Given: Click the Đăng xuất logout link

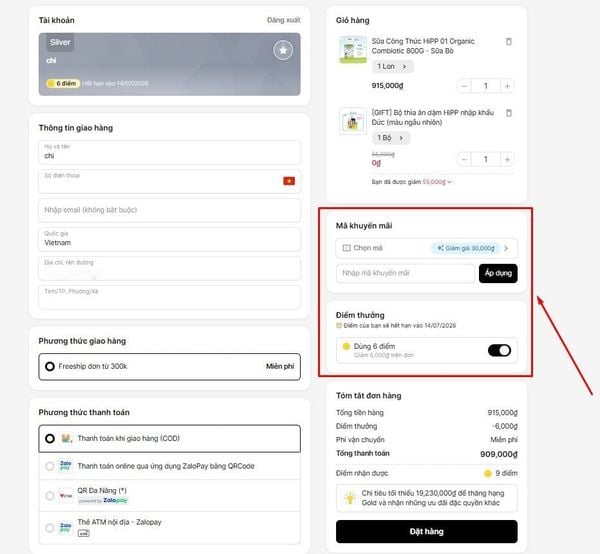Looking at the screenshot, I should click(x=284, y=20).
